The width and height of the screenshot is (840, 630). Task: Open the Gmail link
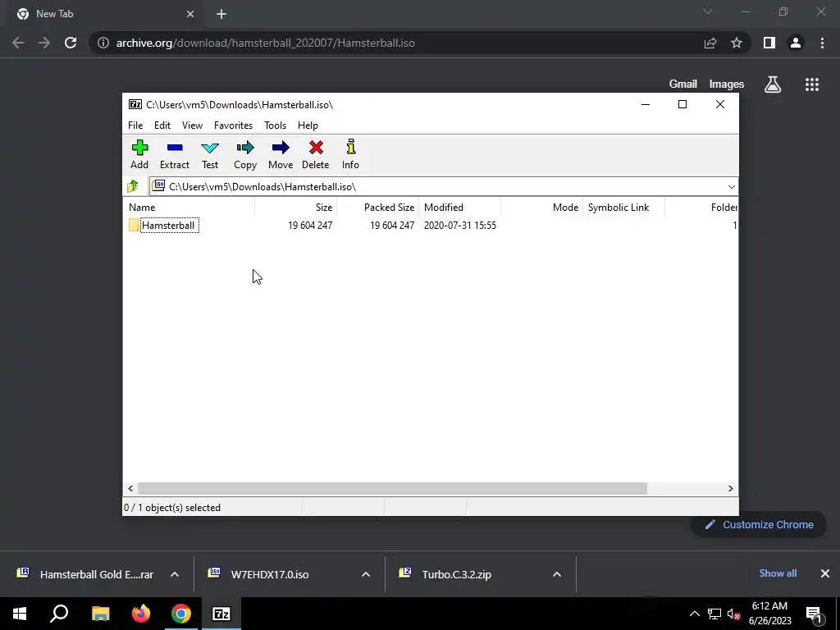coord(683,84)
